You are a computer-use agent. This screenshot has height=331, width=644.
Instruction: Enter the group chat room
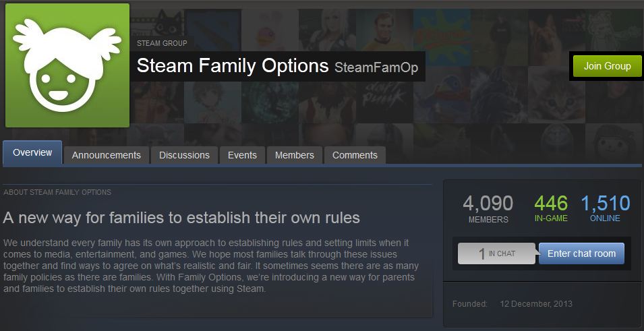[x=581, y=253]
